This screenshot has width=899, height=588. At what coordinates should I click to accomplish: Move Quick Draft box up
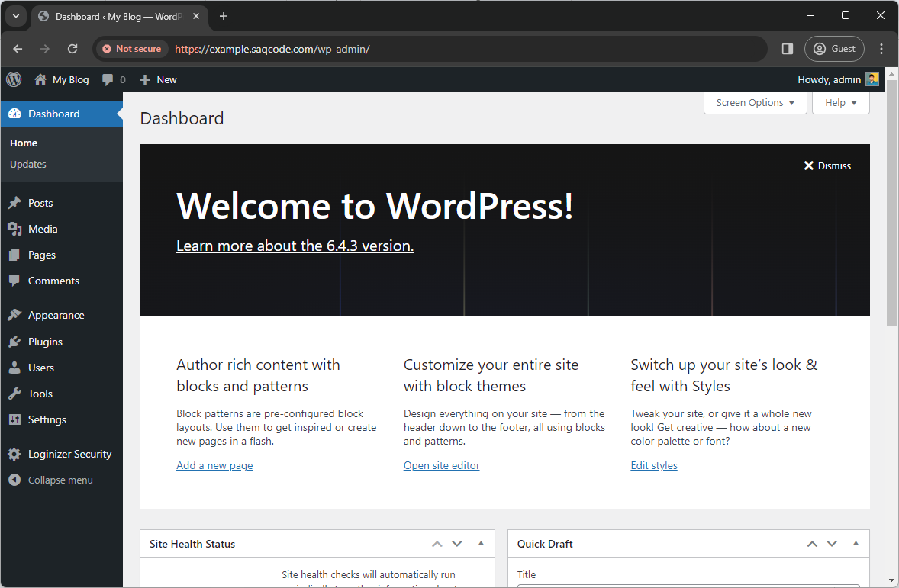(813, 544)
